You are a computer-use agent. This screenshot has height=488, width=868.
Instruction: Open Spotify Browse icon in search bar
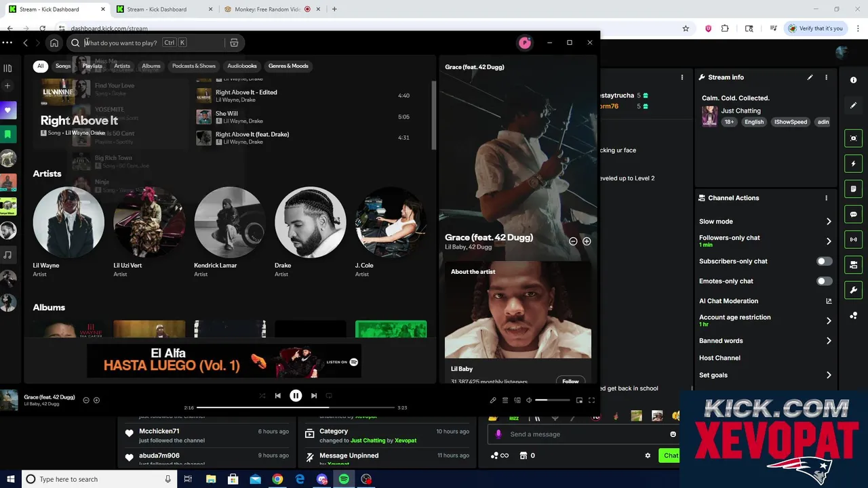234,43
